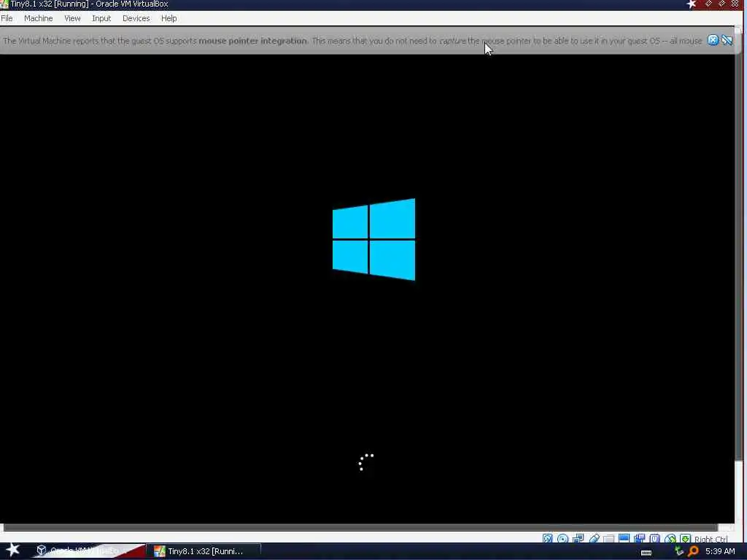The width and height of the screenshot is (747, 560).
Task: Click the video capture status icon
Action: tap(639, 539)
